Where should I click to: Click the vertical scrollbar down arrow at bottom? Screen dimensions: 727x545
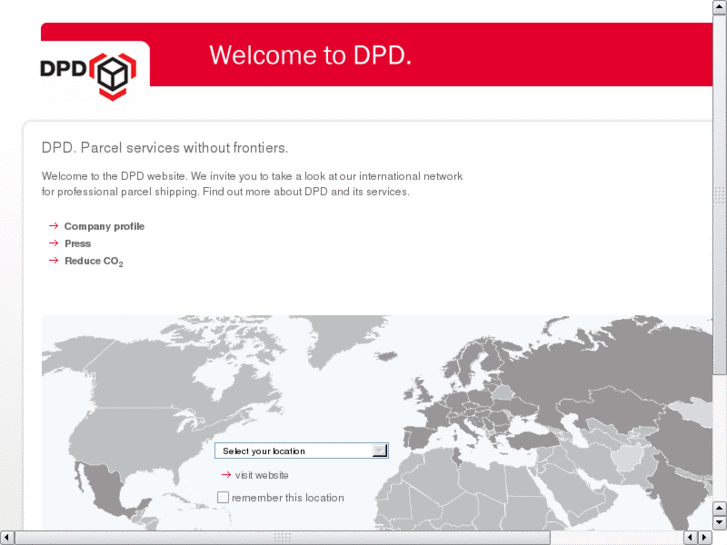click(720, 523)
